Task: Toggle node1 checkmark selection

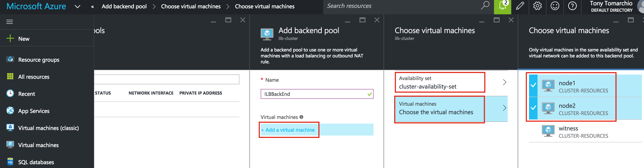Action: point(533,85)
